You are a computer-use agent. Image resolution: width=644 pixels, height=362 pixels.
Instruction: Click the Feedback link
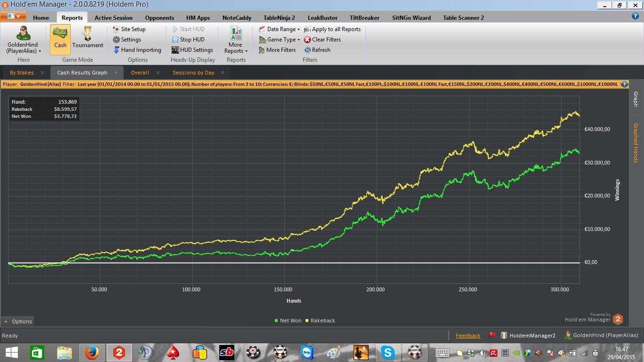coord(468,336)
